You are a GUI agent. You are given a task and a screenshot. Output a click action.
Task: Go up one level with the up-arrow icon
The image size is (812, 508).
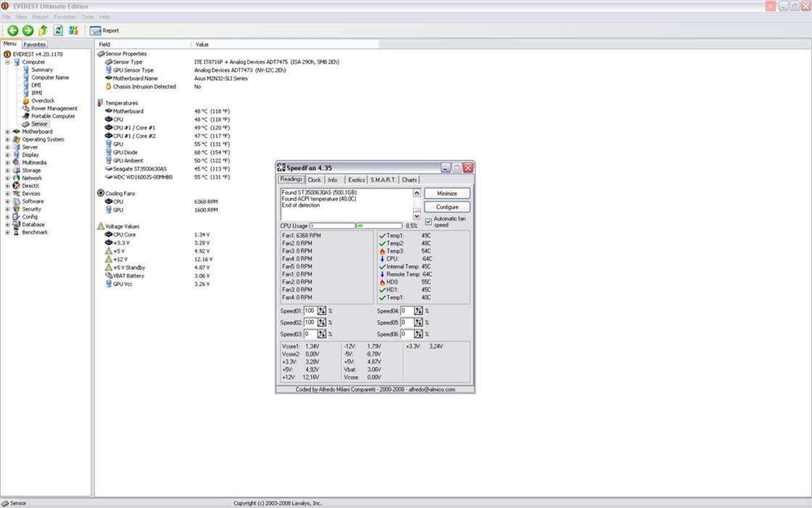43,30
